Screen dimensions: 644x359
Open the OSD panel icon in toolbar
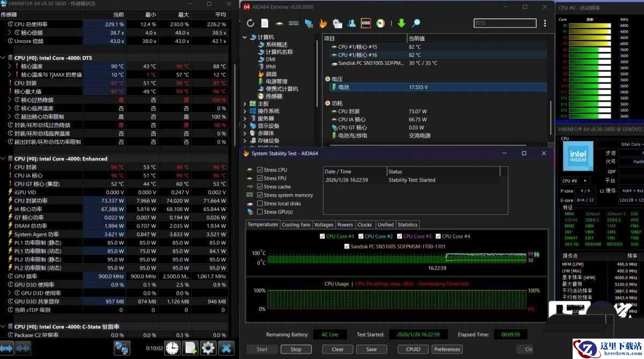tap(365, 23)
